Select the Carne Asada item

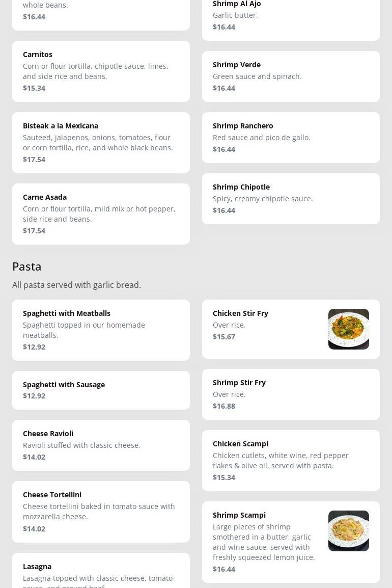pyautogui.click(x=101, y=214)
